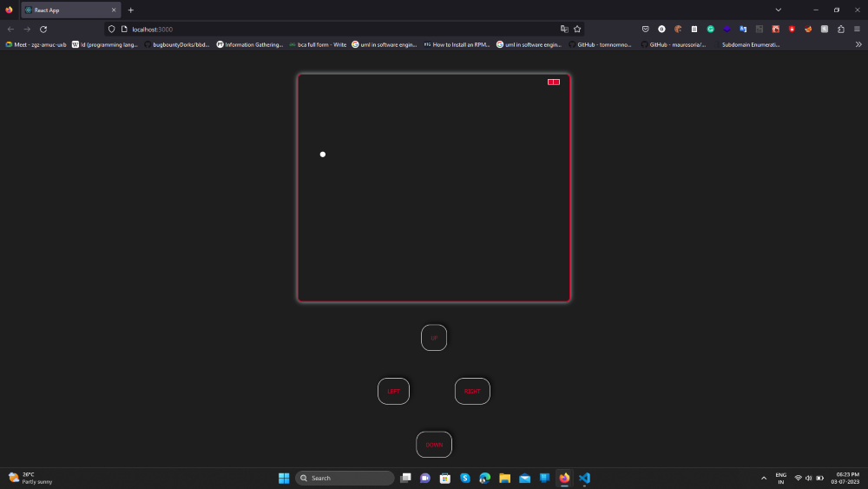Image resolution: width=868 pixels, height=489 pixels.
Task: Click the Pocket save icon in toolbar
Action: 646,29
